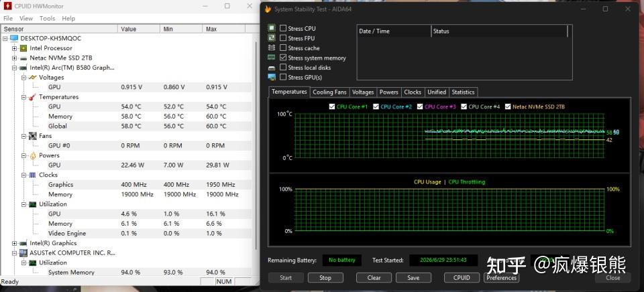
Task: Click the ASUSTeK COMPUTER motherboard icon
Action: click(23, 253)
